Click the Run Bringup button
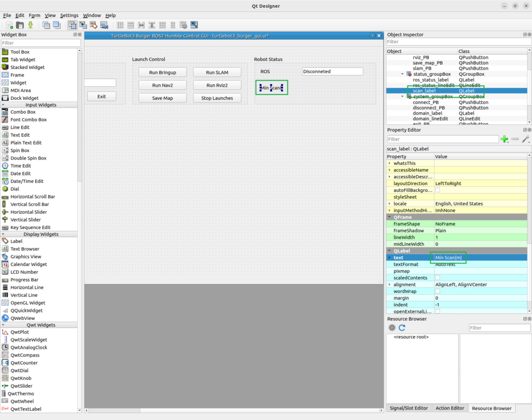The height and width of the screenshot is (420, 532). (163, 72)
